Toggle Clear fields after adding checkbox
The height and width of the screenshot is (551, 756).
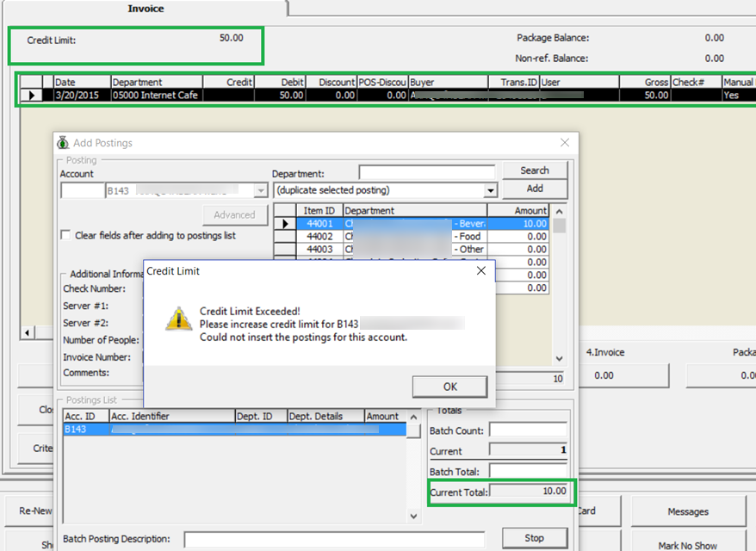[65, 235]
